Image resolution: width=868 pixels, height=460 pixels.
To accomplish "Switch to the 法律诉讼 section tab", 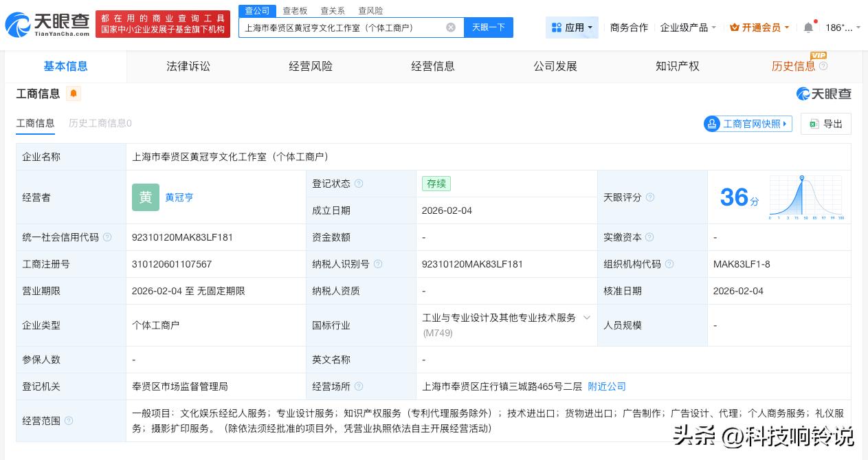I will [188, 66].
